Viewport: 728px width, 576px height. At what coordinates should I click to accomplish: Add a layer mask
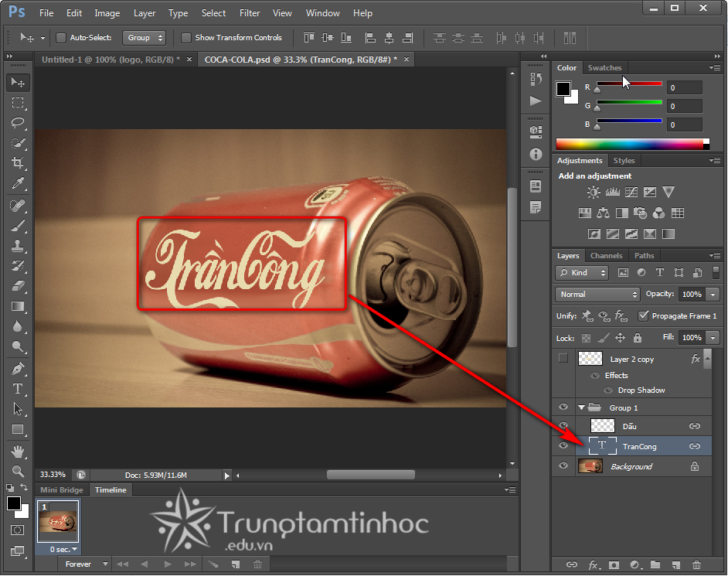pyautogui.click(x=614, y=565)
